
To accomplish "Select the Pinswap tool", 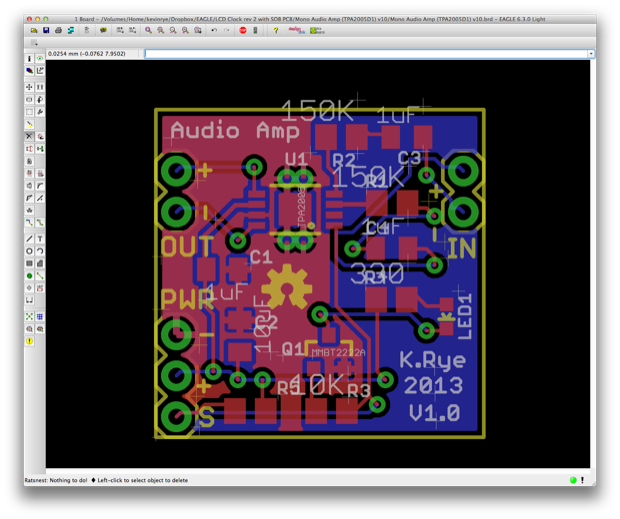I will (29, 149).
